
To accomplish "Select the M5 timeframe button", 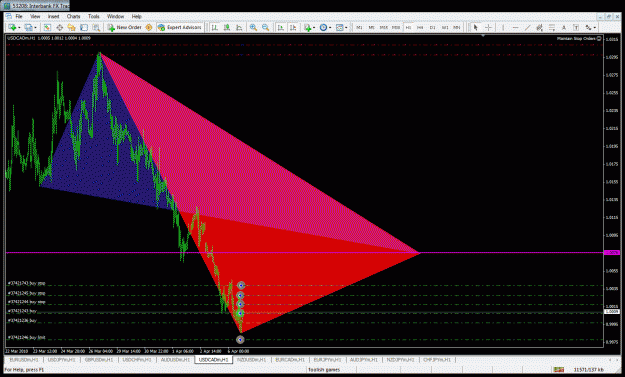I will tap(371, 27).
